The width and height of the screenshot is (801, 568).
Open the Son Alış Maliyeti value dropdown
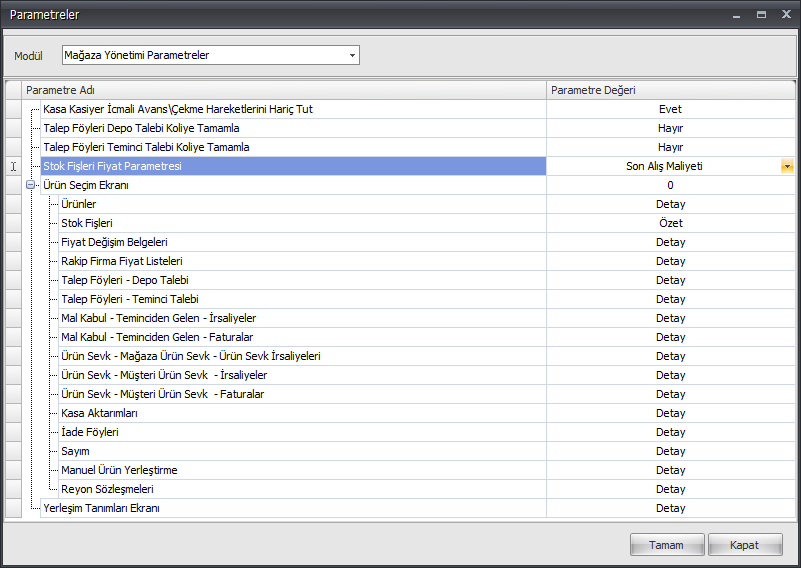point(787,166)
